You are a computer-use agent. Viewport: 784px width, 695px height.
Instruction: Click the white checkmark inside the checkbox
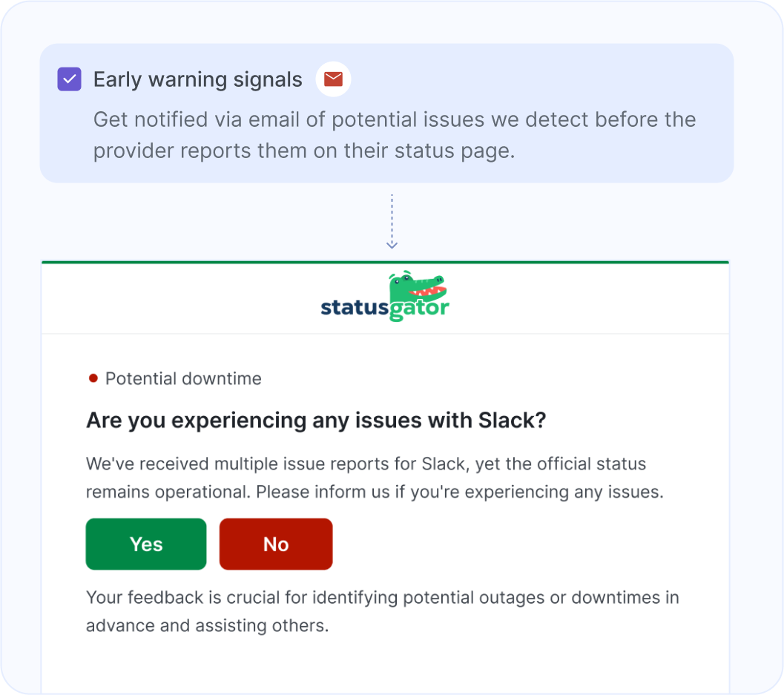point(69,79)
